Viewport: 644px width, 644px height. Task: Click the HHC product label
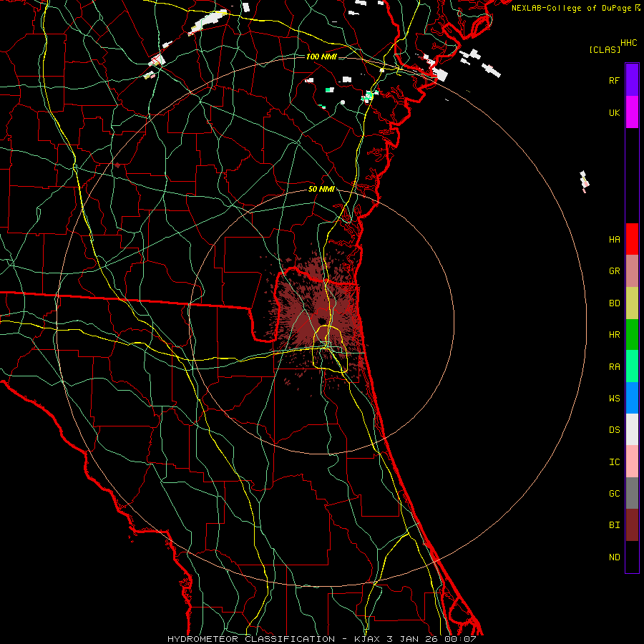click(629, 43)
